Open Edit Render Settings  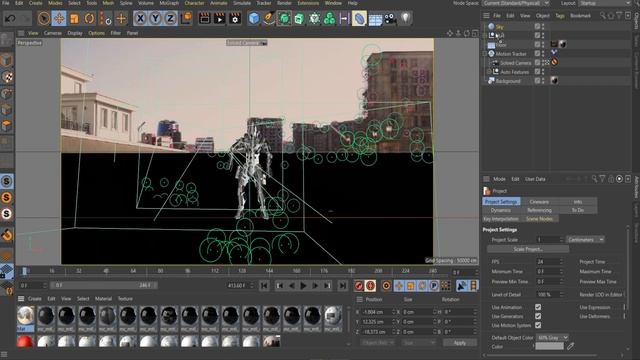235,18
